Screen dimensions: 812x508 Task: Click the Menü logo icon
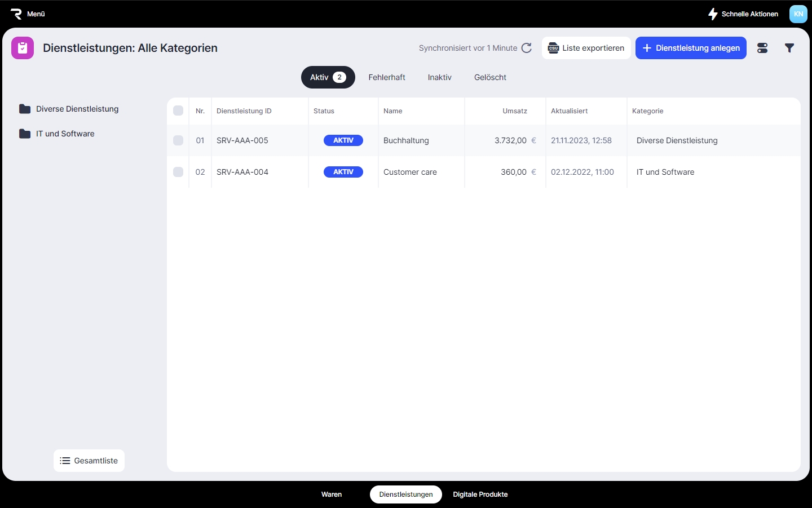[x=16, y=14]
